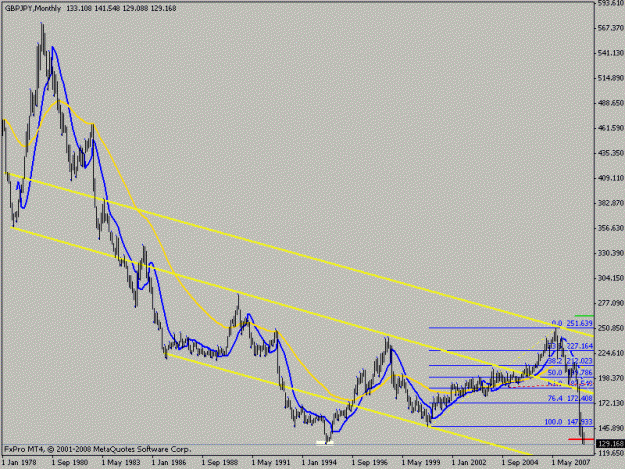This screenshot has width=625, height=469.
Task: Click the GBPJPY,Monthly chart title
Action: (33, 8)
